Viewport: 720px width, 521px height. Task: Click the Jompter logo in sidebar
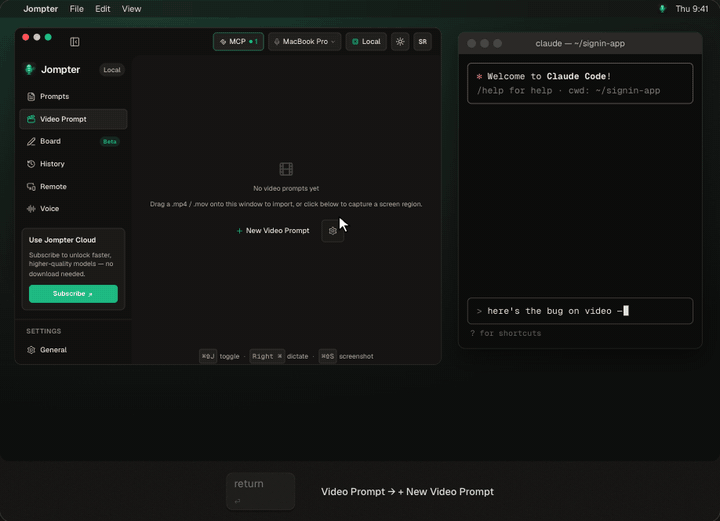(30, 69)
